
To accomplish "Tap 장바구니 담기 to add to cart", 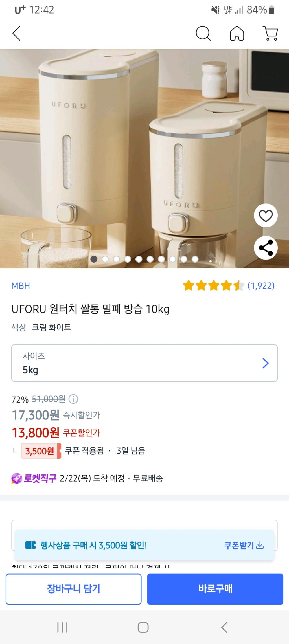I will (x=73, y=589).
